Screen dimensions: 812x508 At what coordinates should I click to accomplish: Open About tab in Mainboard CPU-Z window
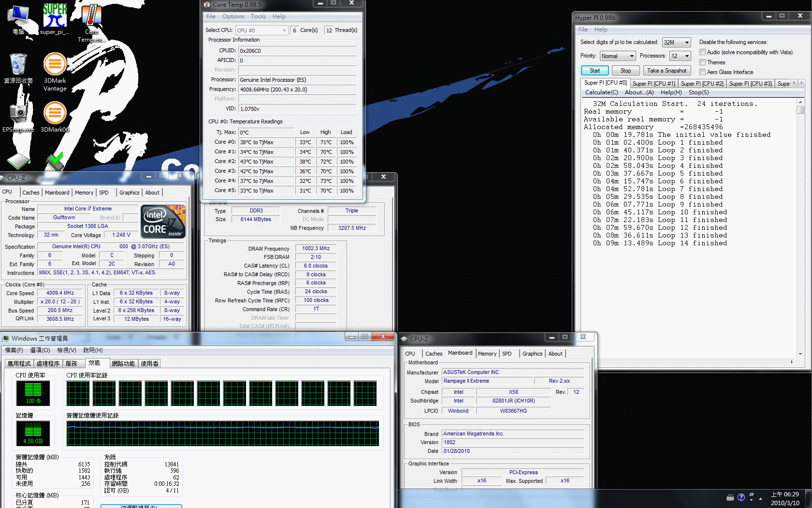[x=555, y=354]
